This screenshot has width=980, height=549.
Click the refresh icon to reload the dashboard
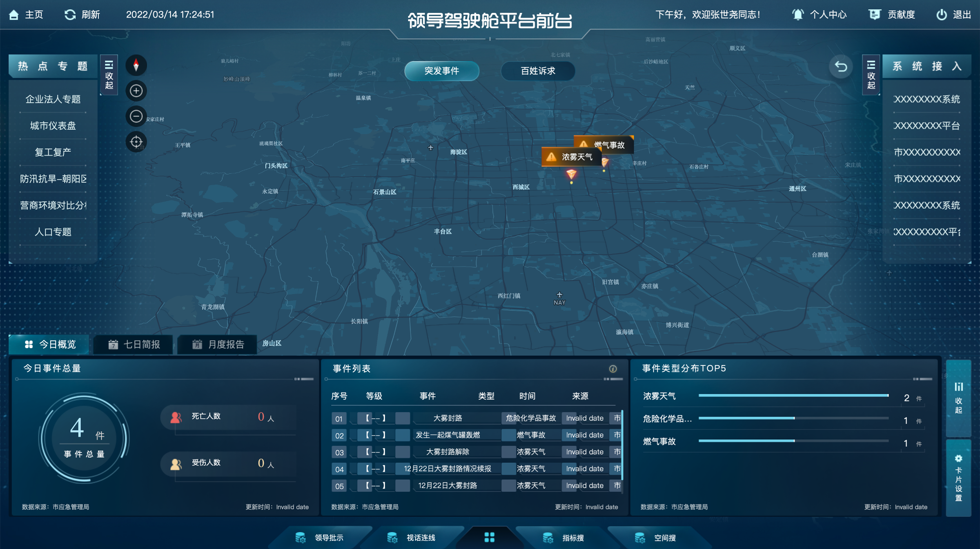coord(71,15)
